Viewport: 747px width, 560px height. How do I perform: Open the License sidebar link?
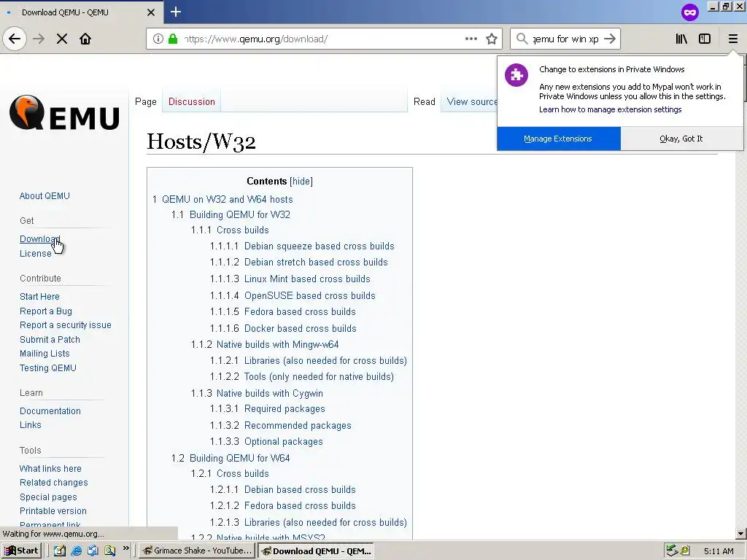pyautogui.click(x=35, y=253)
